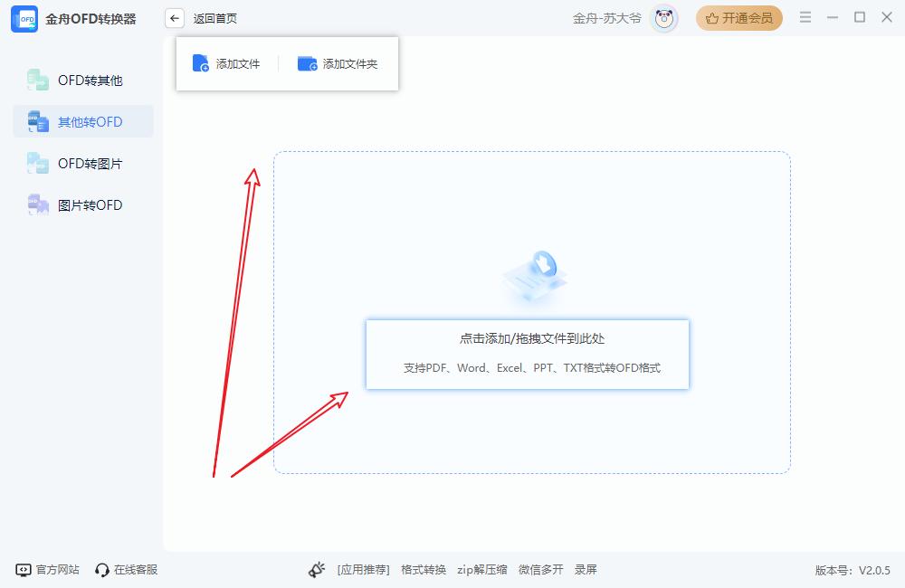This screenshot has width=905, height=588.
Task: Click the megaphone announcement icon
Action: click(317, 570)
